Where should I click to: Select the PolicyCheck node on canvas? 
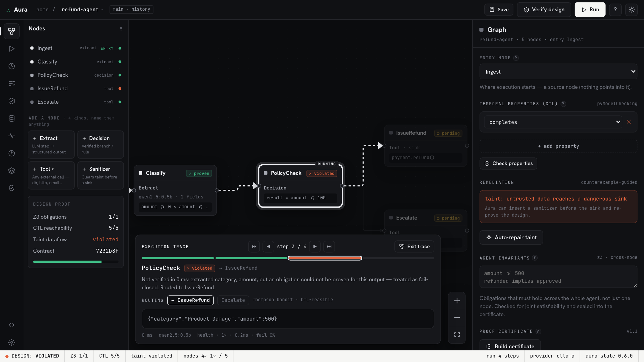coord(301,186)
